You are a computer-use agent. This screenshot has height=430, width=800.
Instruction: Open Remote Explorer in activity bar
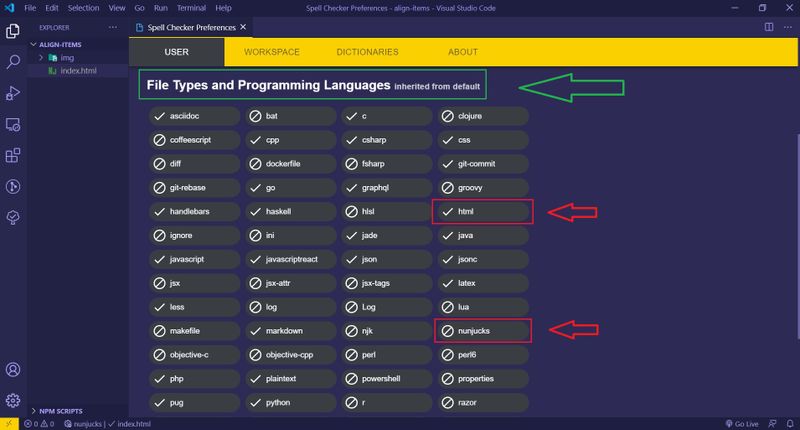(14, 124)
